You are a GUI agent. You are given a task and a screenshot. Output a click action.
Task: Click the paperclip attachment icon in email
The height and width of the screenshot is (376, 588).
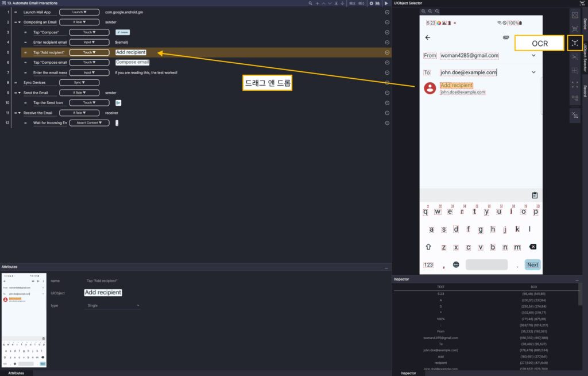(x=506, y=37)
